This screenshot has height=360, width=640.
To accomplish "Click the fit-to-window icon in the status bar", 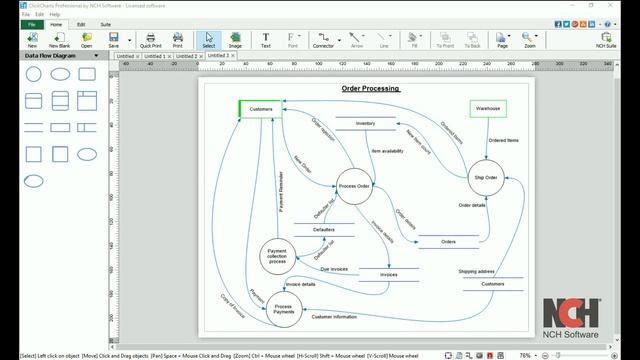I will pos(448,356).
